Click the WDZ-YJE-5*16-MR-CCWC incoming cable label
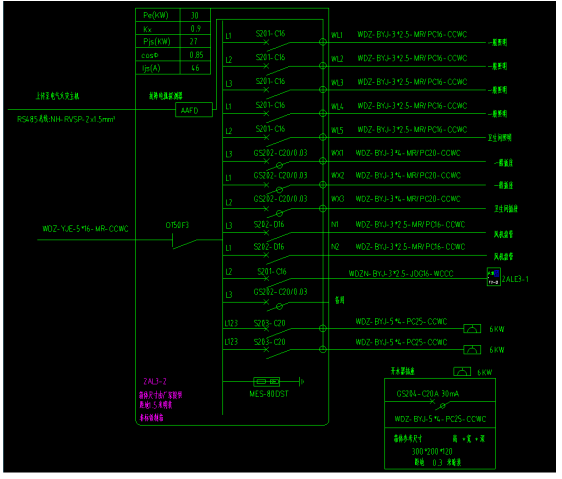The height and width of the screenshot is (479, 562). point(86,230)
